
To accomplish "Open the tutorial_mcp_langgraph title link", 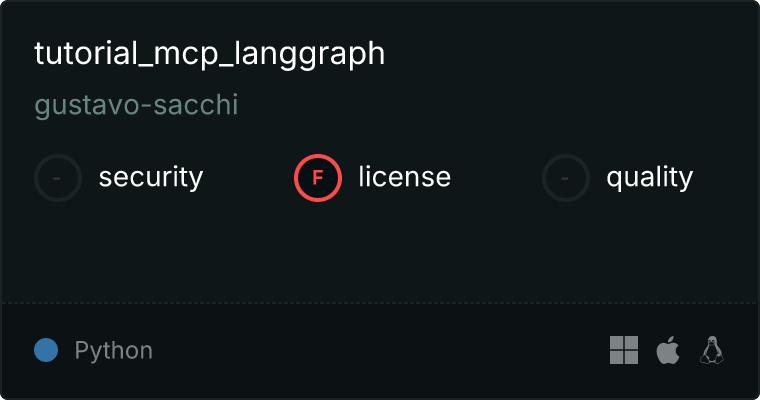I will click(209, 53).
